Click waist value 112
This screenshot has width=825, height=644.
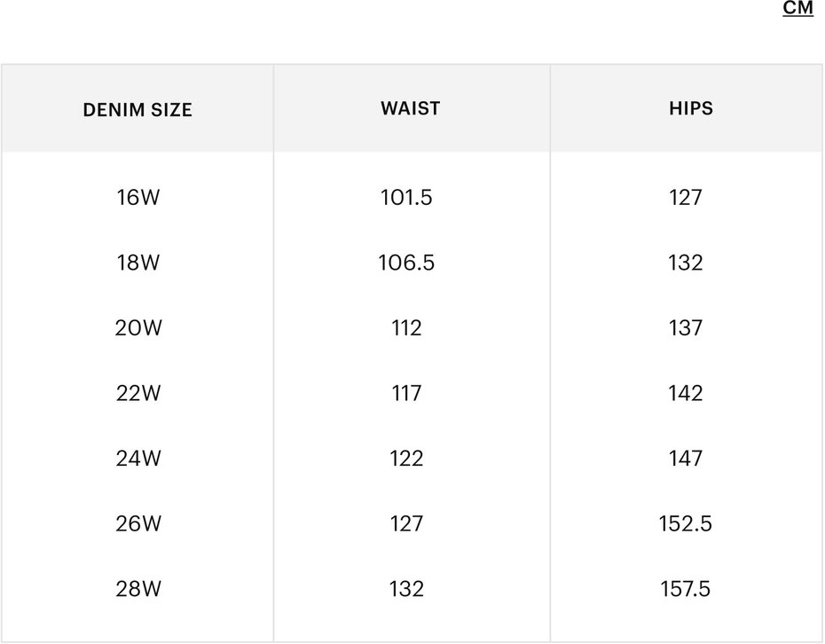406,328
